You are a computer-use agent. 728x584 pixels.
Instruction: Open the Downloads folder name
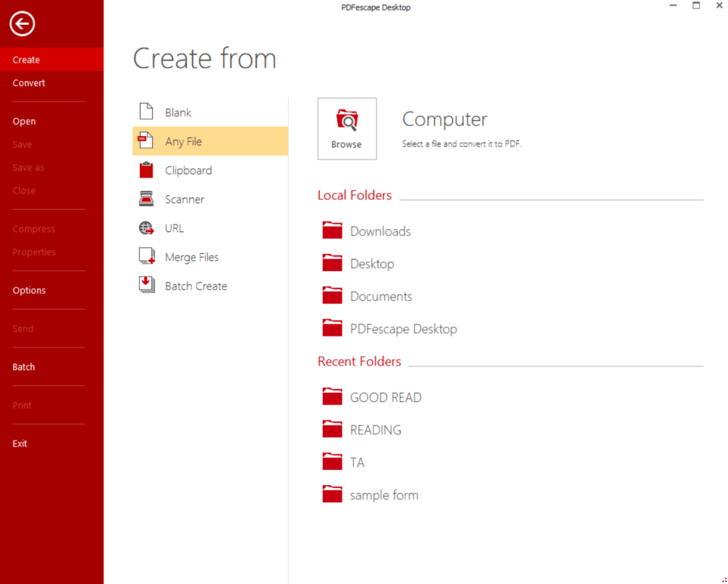(380, 231)
